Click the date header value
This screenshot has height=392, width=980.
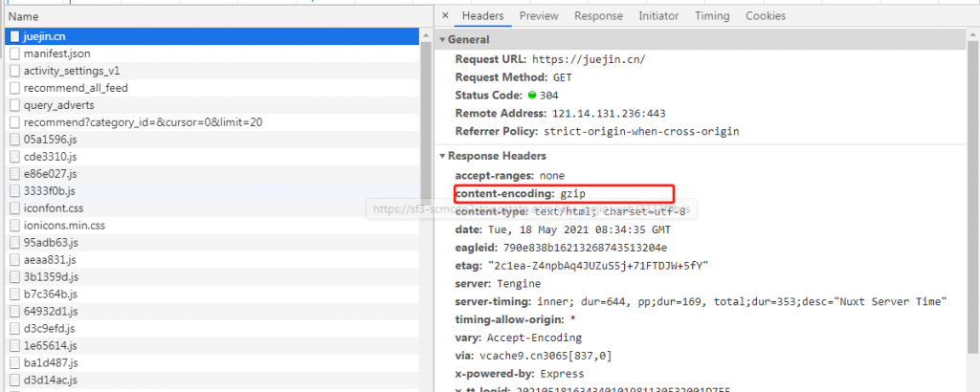(579, 229)
